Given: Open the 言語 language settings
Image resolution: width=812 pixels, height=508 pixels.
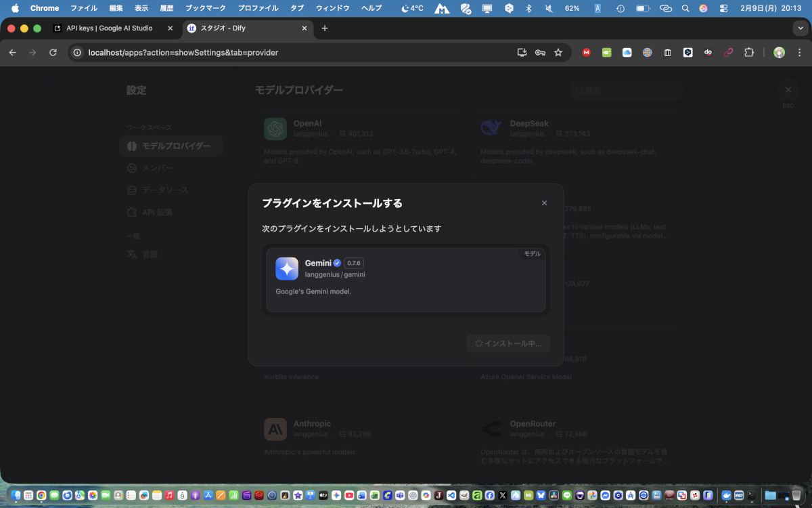Looking at the screenshot, I should point(150,255).
